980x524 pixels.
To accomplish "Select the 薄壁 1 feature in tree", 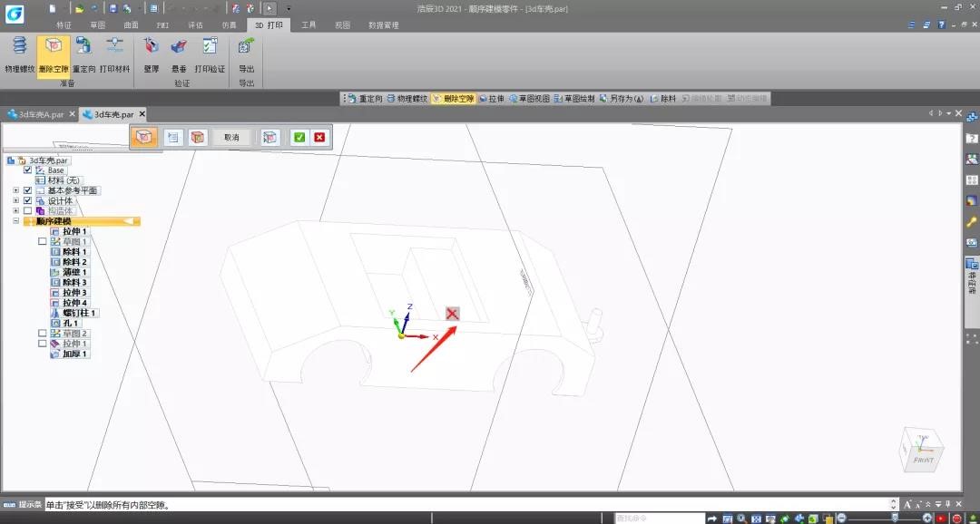I will (69, 272).
